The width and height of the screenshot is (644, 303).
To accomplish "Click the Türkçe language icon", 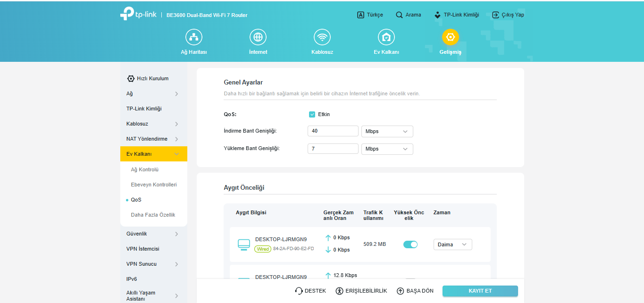I will (x=360, y=15).
